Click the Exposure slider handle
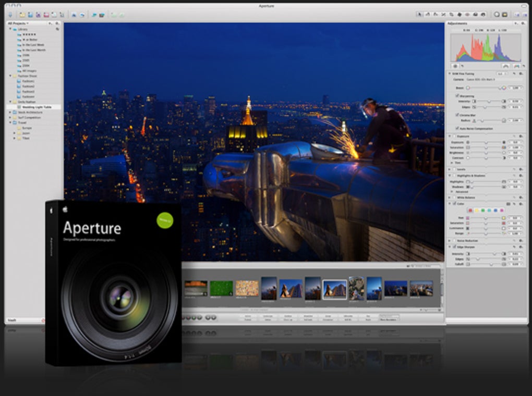Viewport: 532px width, 396px height. (x=486, y=142)
